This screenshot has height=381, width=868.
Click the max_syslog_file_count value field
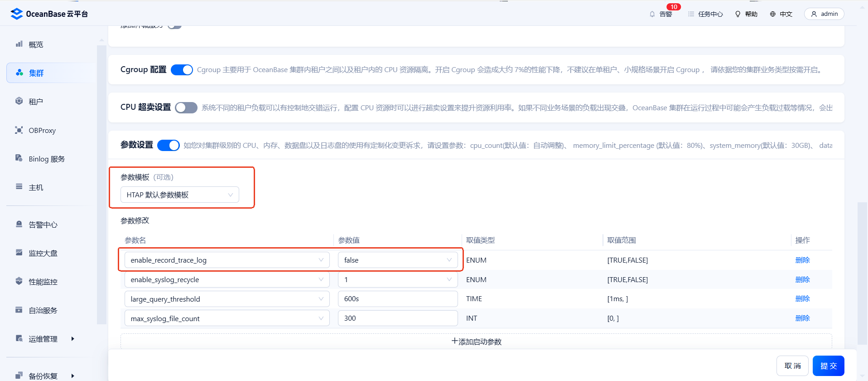coord(398,318)
